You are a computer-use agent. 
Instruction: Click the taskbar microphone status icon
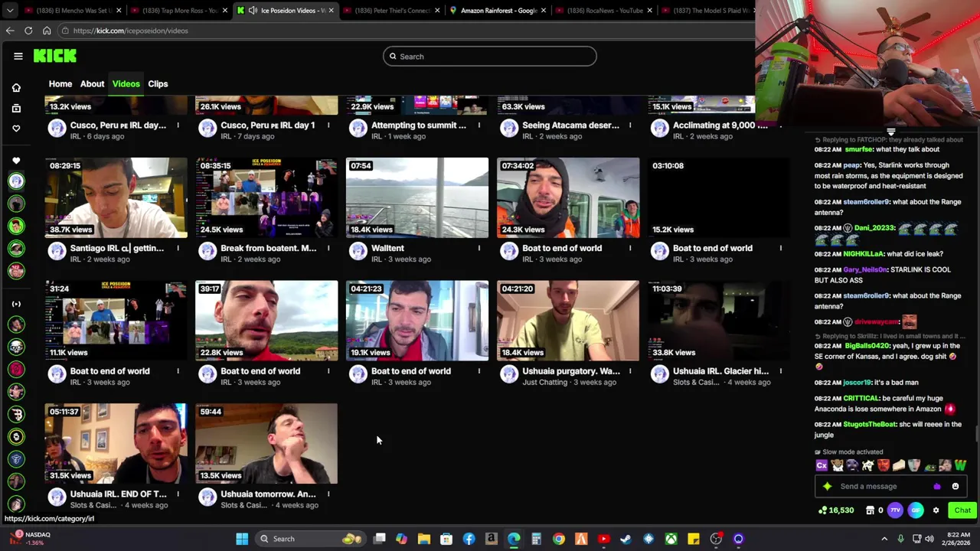[900, 539]
